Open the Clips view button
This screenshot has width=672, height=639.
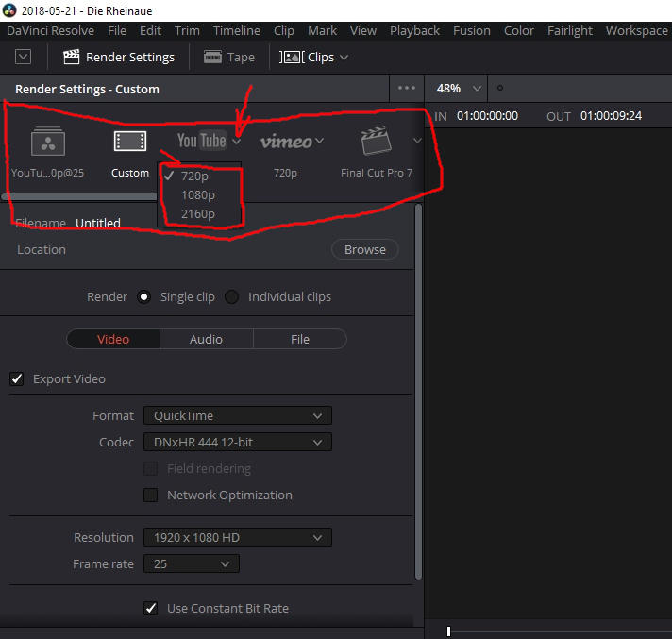tap(307, 57)
